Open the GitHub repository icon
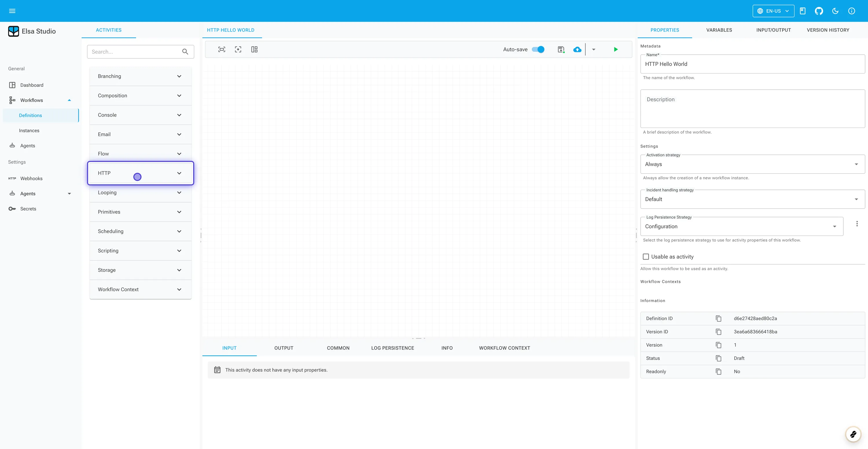The height and width of the screenshot is (449, 868). (x=819, y=11)
